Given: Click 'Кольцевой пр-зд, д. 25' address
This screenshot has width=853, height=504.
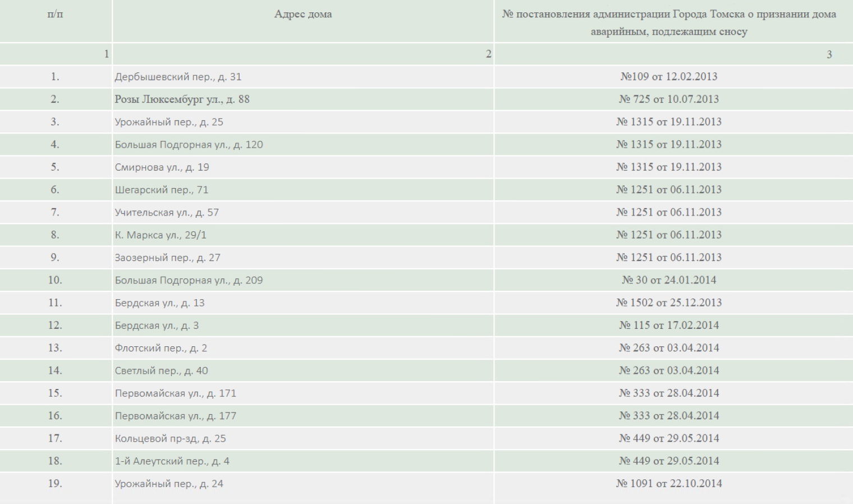Looking at the screenshot, I should 170,438.
